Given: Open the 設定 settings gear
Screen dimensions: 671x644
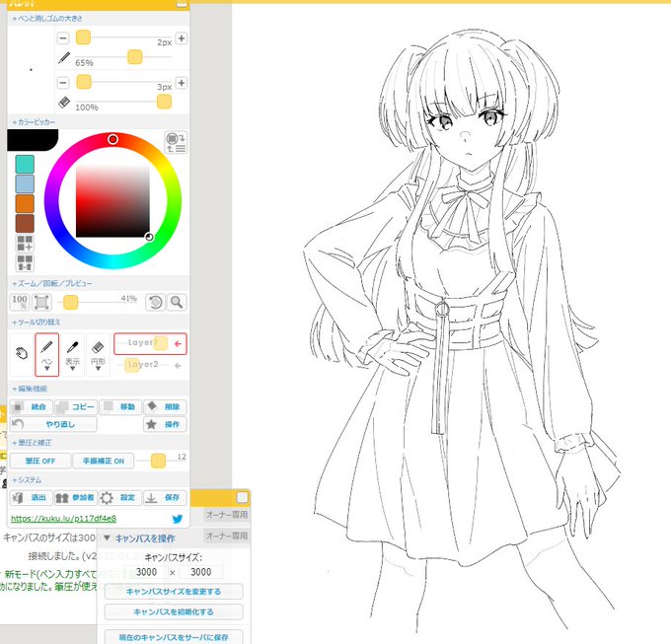Looking at the screenshot, I should 120,498.
